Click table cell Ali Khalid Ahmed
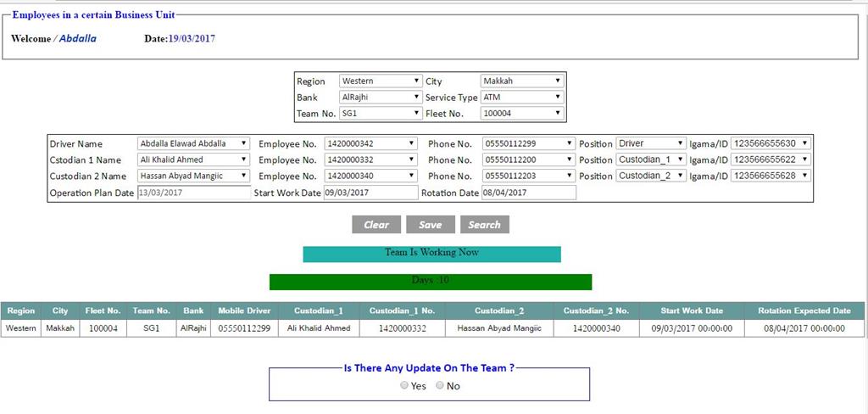The width and height of the screenshot is (868, 414). pyautogui.click(x=319, y=328)
